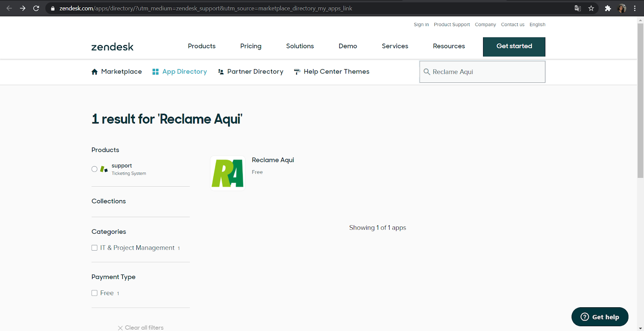Open the English language selector

point(537,25)
